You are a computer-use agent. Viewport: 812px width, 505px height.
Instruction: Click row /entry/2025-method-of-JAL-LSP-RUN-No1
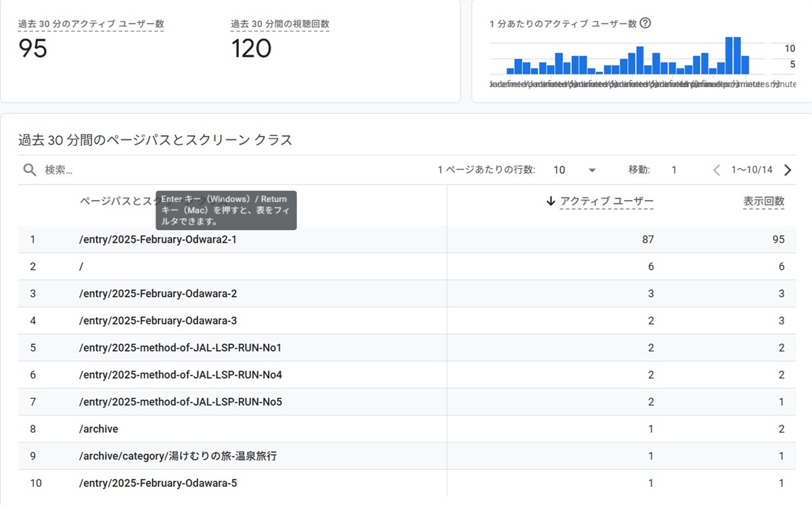coord(407,348)
